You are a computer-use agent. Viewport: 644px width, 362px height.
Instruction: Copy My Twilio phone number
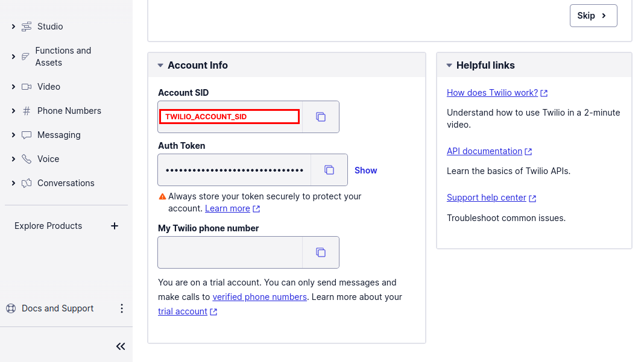[x=321, y=252]
